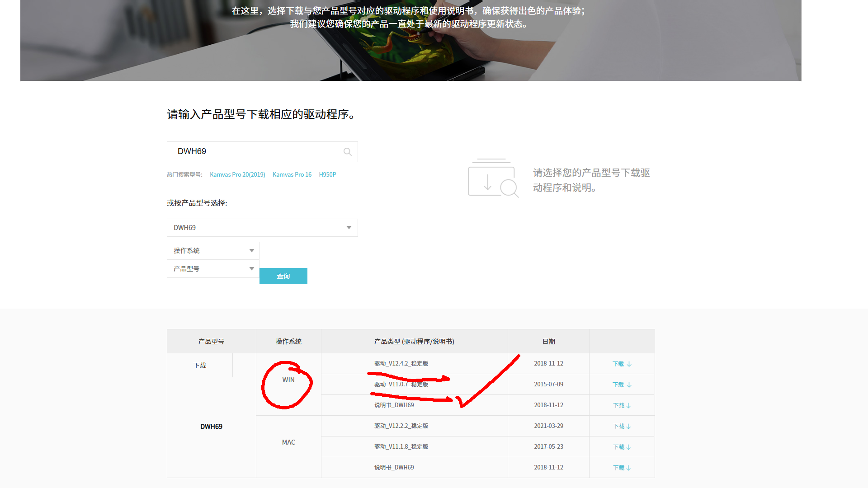Open the 操作系统 dropdown
Image resolution: width=868 pixels, height=488 pixels.
tap(213, 251)
